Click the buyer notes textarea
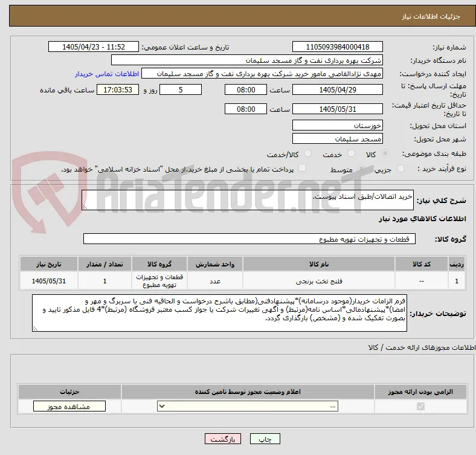The image size is (476, 455). (x=219, y=313)
